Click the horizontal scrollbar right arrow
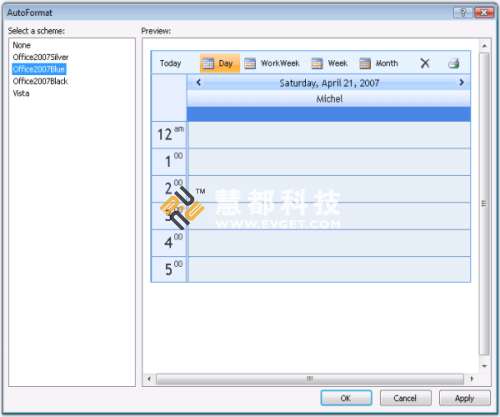Screen dimensions: 500x417 [472, 379]
